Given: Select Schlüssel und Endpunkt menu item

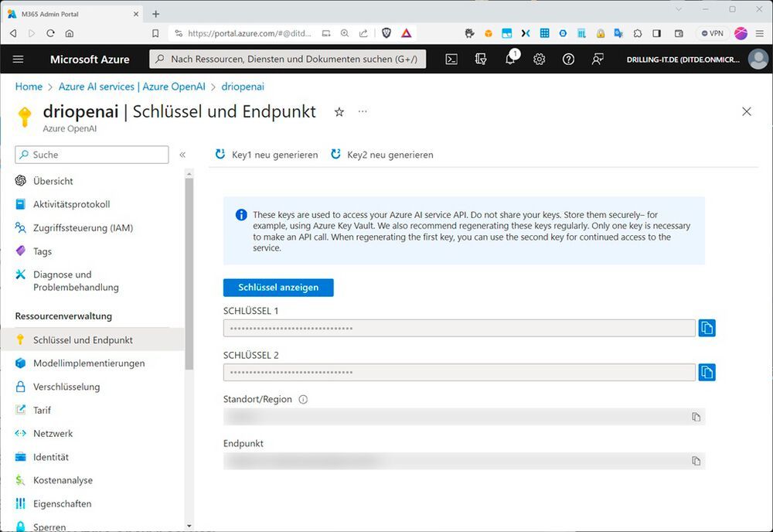Looking at the screenshot, I should pyautogui.click(x=93, y=339).
